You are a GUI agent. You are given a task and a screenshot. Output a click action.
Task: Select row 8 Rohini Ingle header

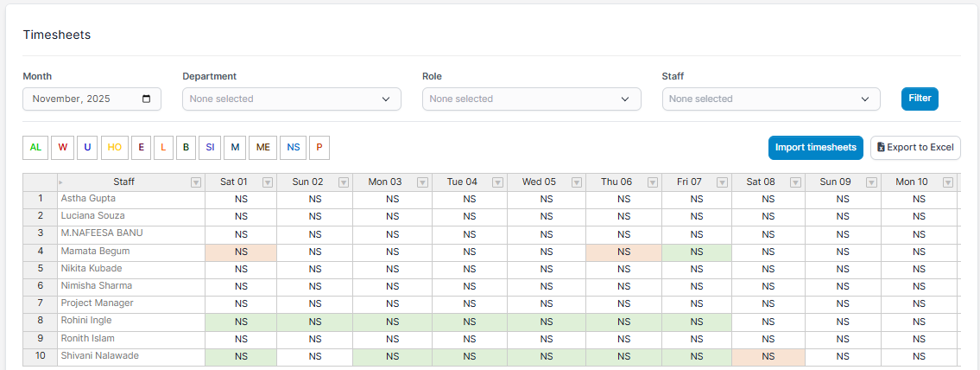tap(40, 322)
